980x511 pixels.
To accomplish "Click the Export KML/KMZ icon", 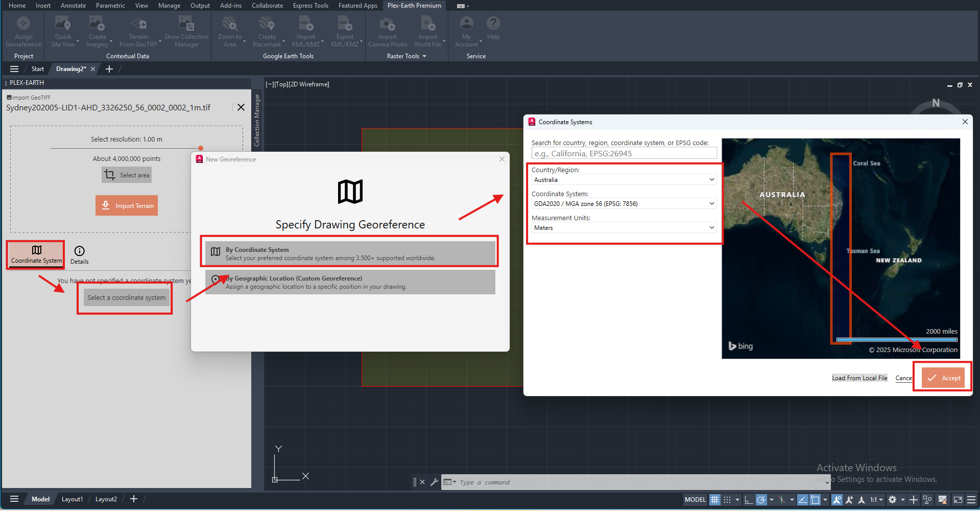I will click(x=345, y=24).
